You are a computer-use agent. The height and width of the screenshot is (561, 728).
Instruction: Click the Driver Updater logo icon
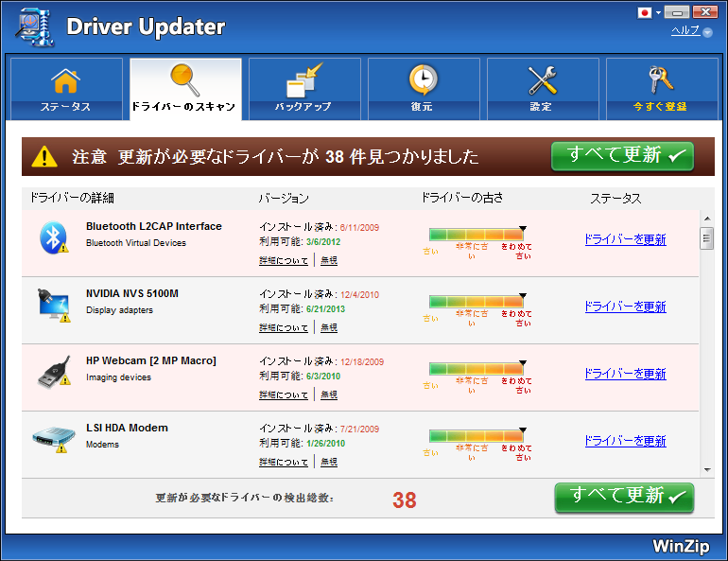coord(35,26)
